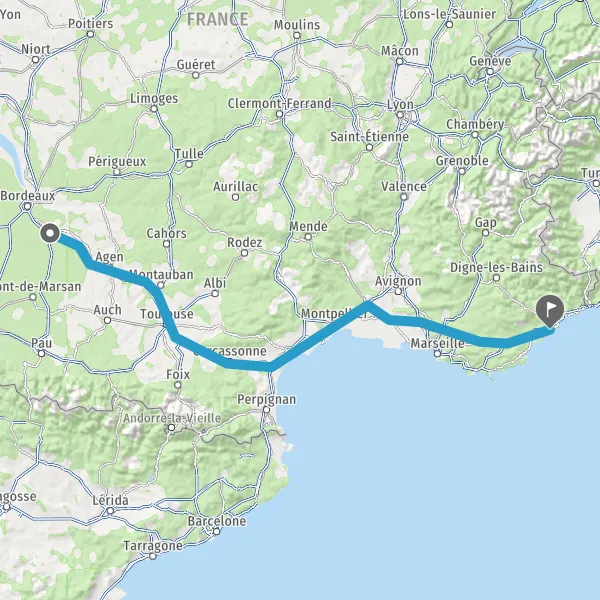
Task: Select the Clermont-Ferrand city dot marker
Action: (279, 114)
